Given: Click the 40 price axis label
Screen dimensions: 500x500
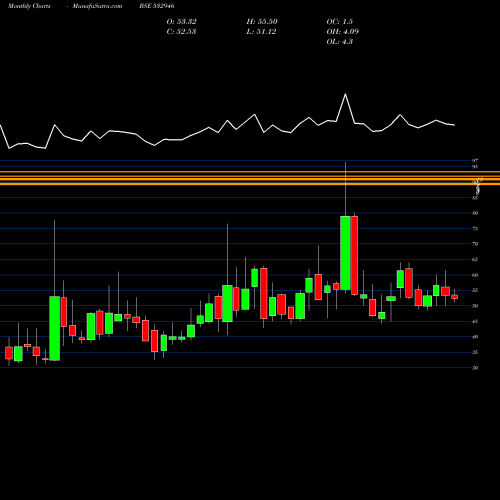Looking at the screenshot, I should (x=475, y=337).
